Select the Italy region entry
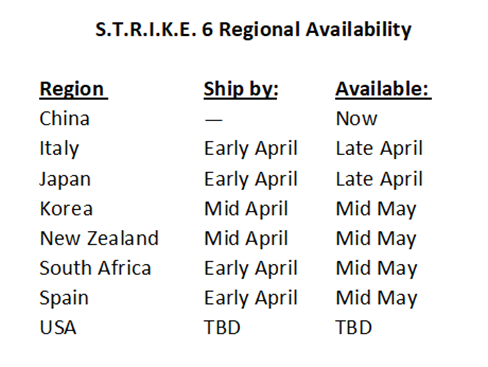488x367 pixels. 59,148
